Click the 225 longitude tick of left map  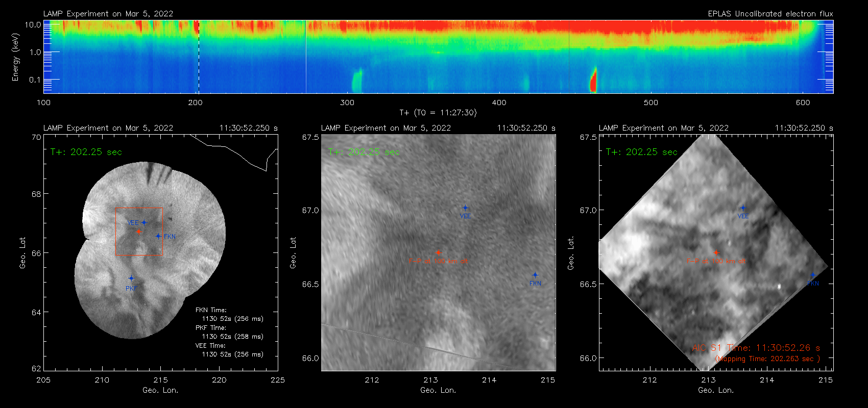click(x=278, y=380)
